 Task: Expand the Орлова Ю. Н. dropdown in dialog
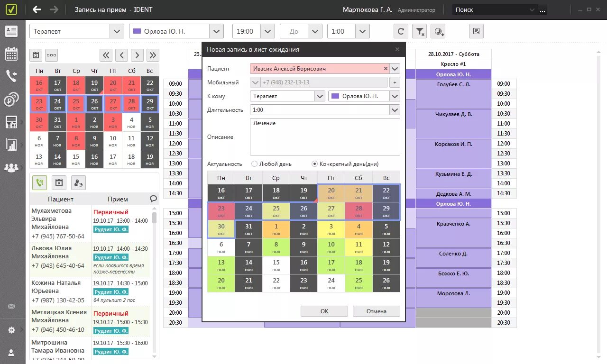(395, 96)
